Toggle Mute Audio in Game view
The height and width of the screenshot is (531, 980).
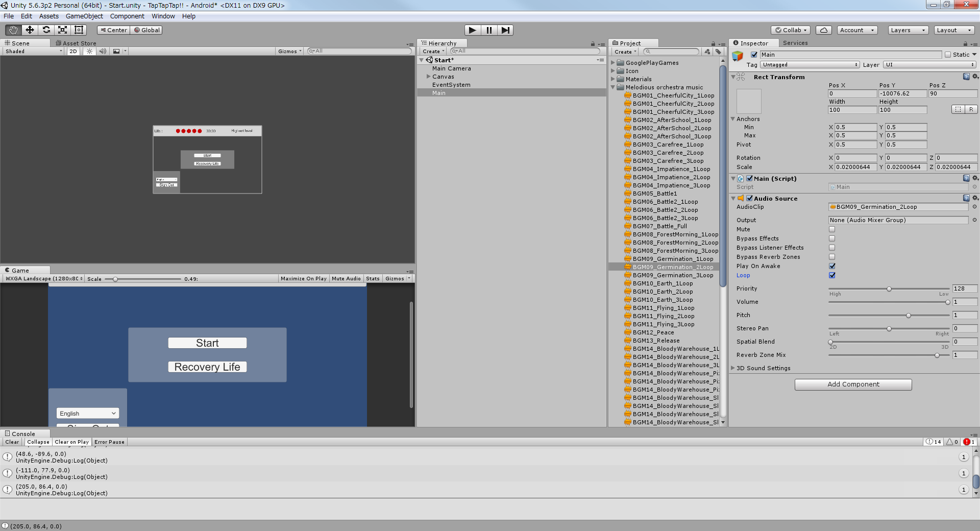click(346, 279)
